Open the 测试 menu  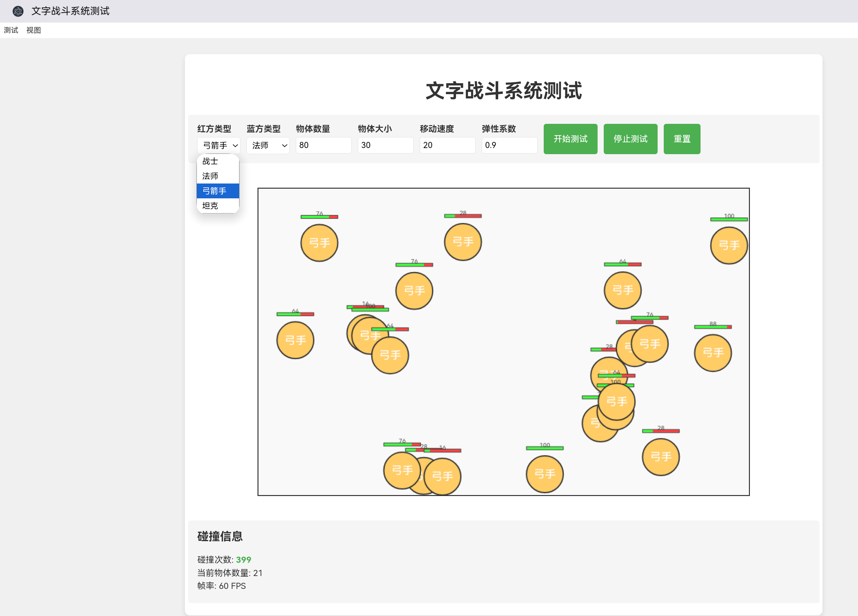[11, 30]
